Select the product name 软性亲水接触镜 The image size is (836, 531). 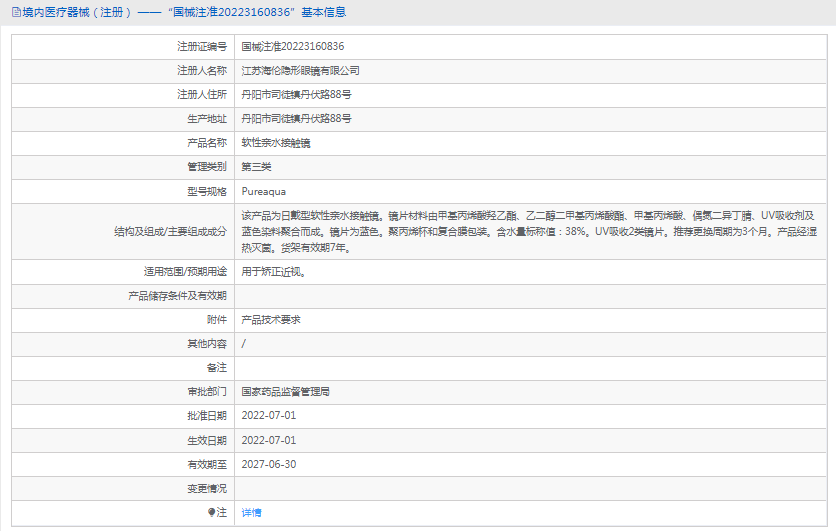[x=275, y=142]
